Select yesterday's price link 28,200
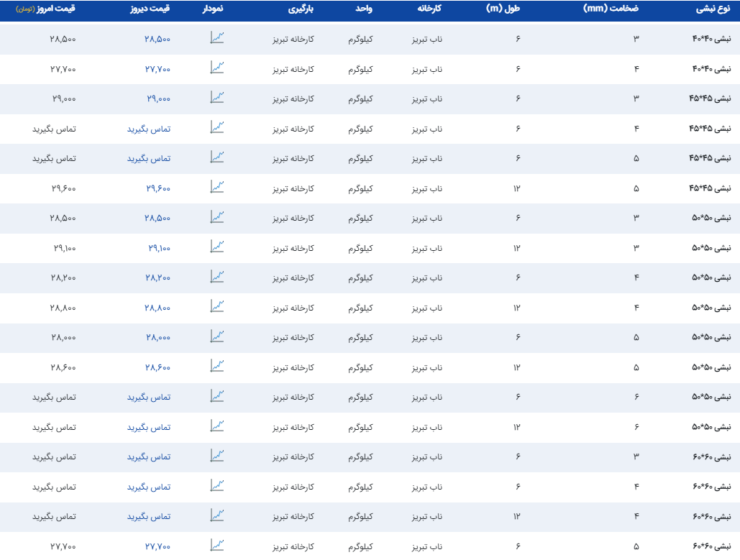The width and height of the screenshot is (740, 560). click(157, 277)
